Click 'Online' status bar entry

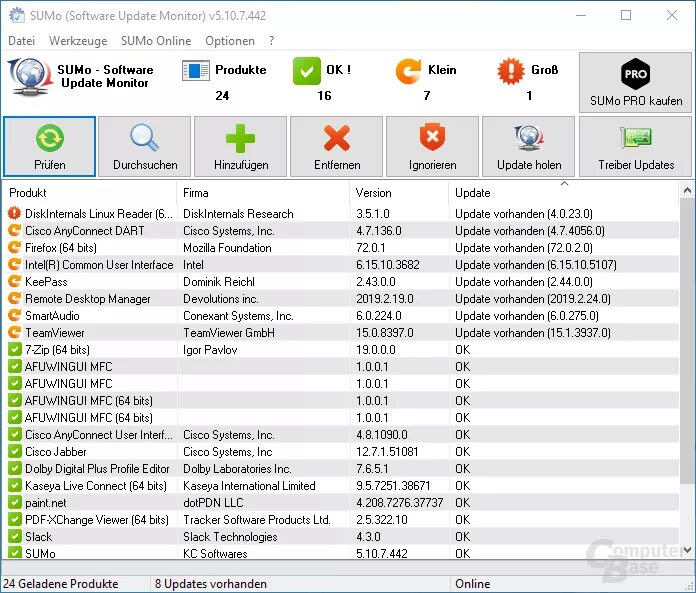(472, 584)
